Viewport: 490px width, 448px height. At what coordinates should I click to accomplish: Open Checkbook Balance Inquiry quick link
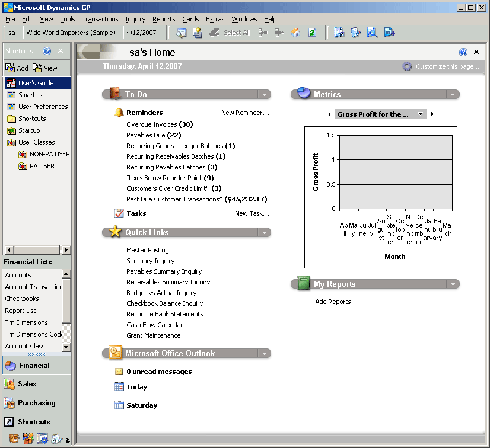[165, 303]
